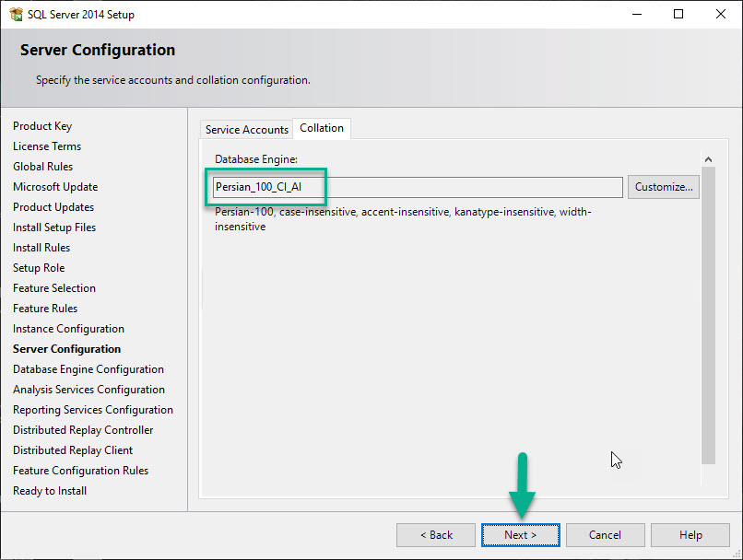Select Instance Configuration step in sidebar
Image resolution: width=743 pixels, height=560 pixels.
(x=69, y=329)
